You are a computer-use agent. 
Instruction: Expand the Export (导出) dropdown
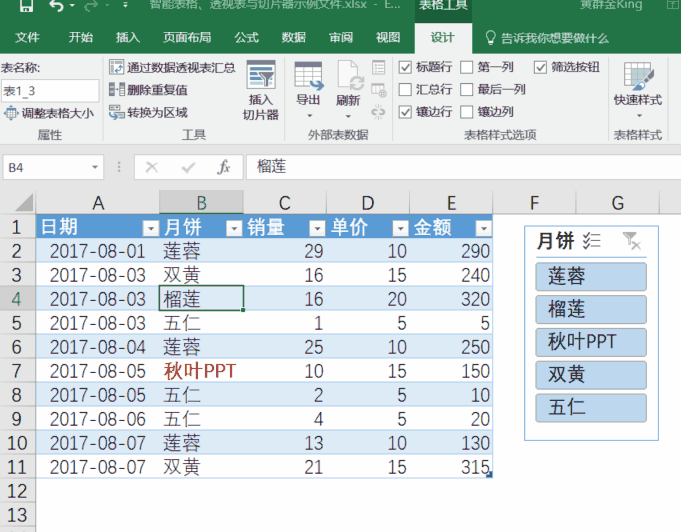coord(308,115)
